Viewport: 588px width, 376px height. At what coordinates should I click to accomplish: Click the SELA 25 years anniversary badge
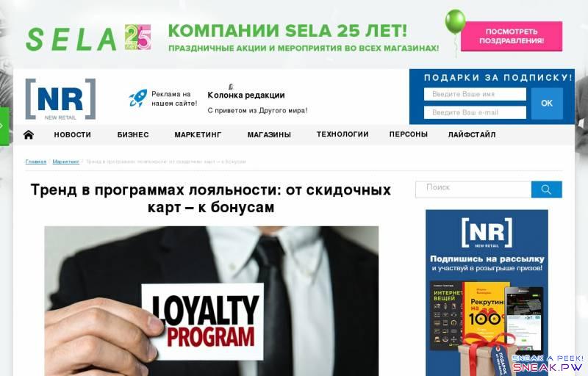click(137, 37)
